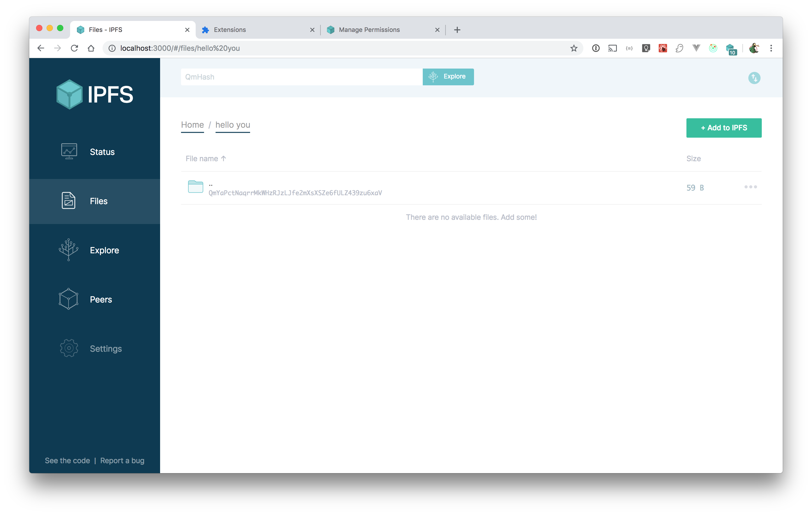
Task: Toggle File name sort order
Action: click(x=206, y=158)
